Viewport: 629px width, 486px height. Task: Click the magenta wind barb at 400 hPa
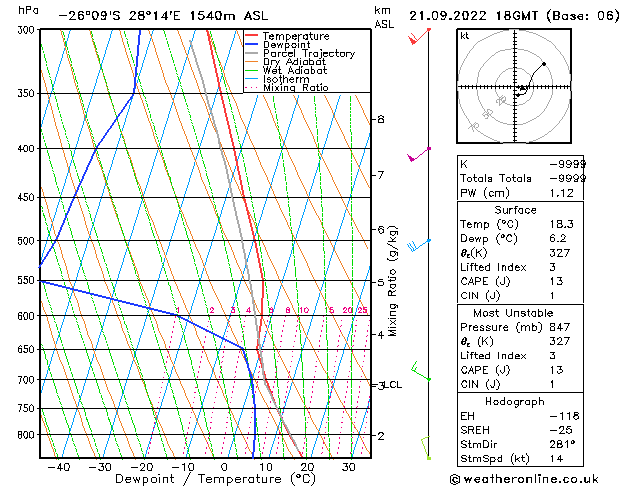click(x=419, y=154)
